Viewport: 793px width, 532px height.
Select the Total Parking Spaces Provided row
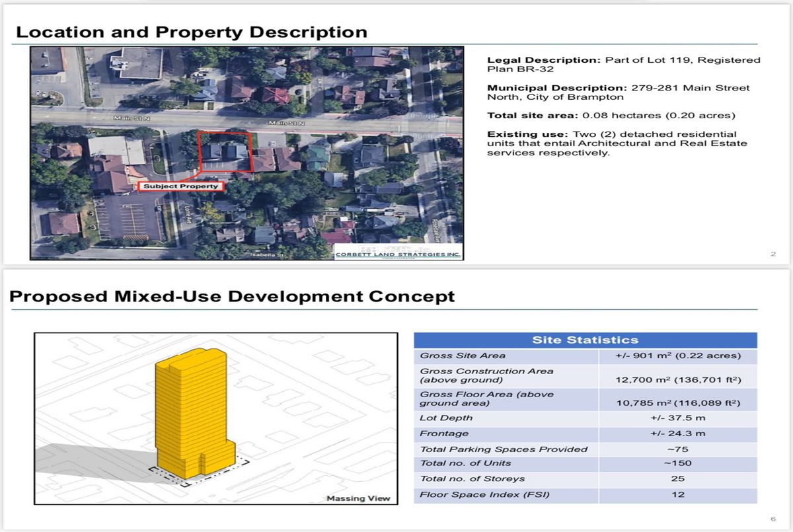pos(585,449)
